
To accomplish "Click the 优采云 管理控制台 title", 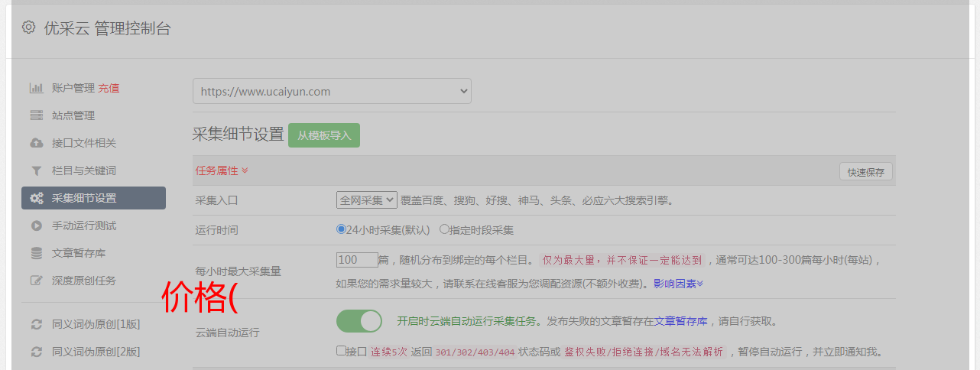I will [x=107, y=29].
